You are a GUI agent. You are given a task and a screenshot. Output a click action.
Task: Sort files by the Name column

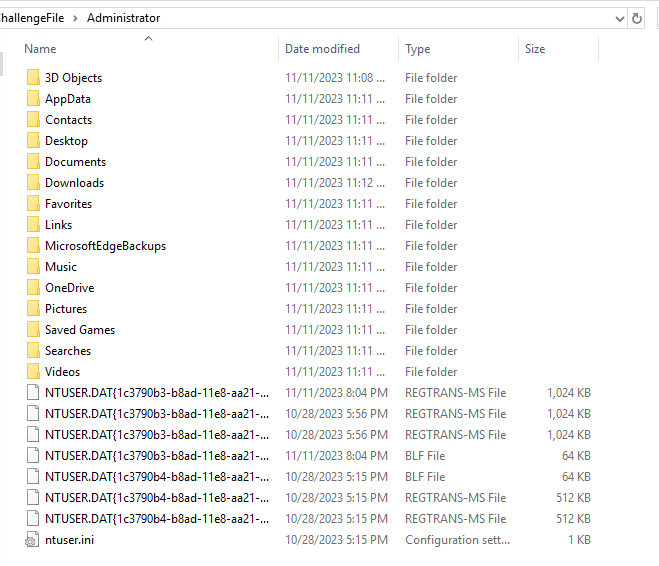click(x=40, y=49)
